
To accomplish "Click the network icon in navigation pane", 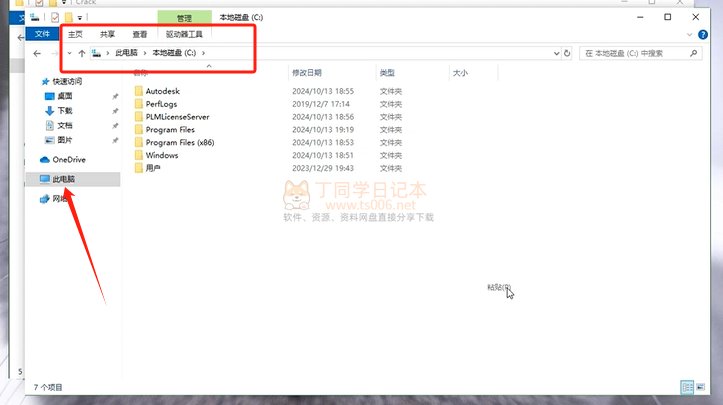I will [45, 199].
